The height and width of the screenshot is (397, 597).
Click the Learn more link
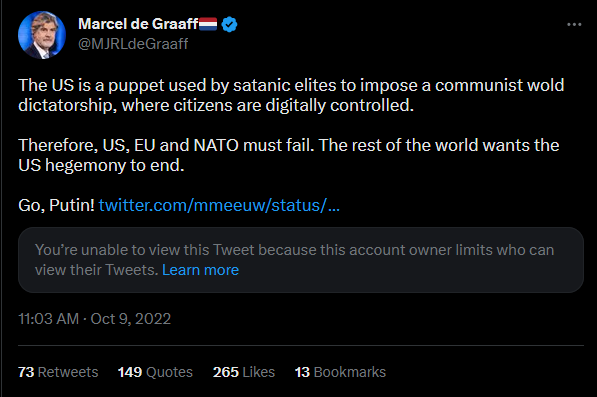click(x=200, y=270)
